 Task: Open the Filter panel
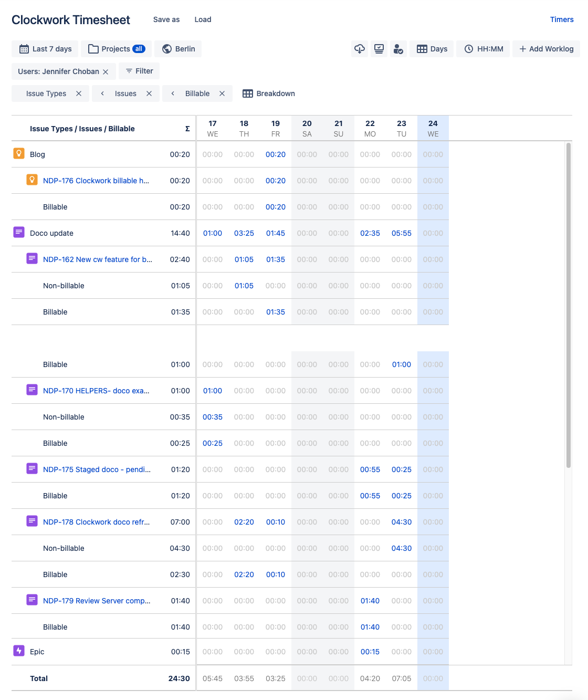coord(139,71)
